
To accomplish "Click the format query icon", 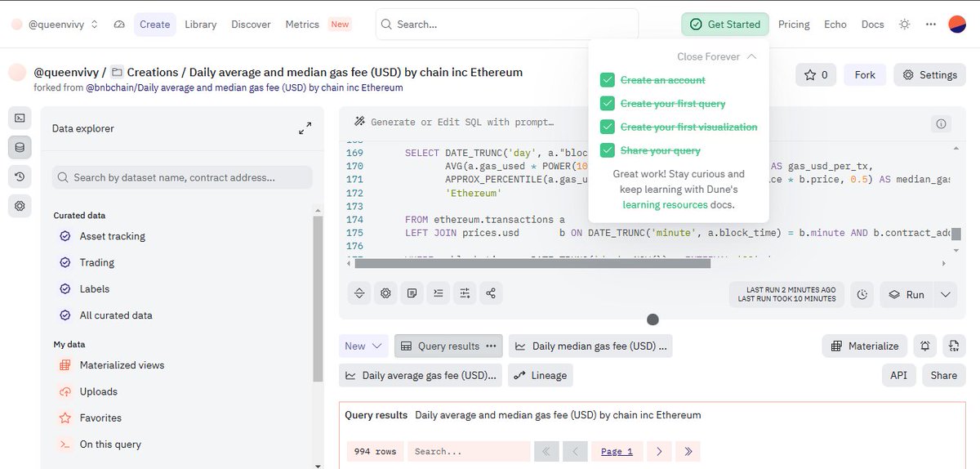I will point(438,293).
